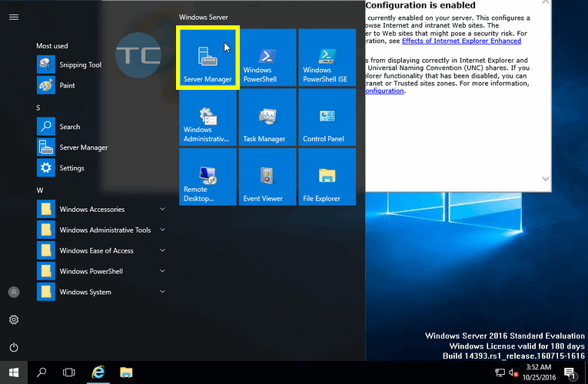Viewport: 588px width, 384px height.
Task: Follow the Configuration link in the browser
Action: [x=384, y=91]
